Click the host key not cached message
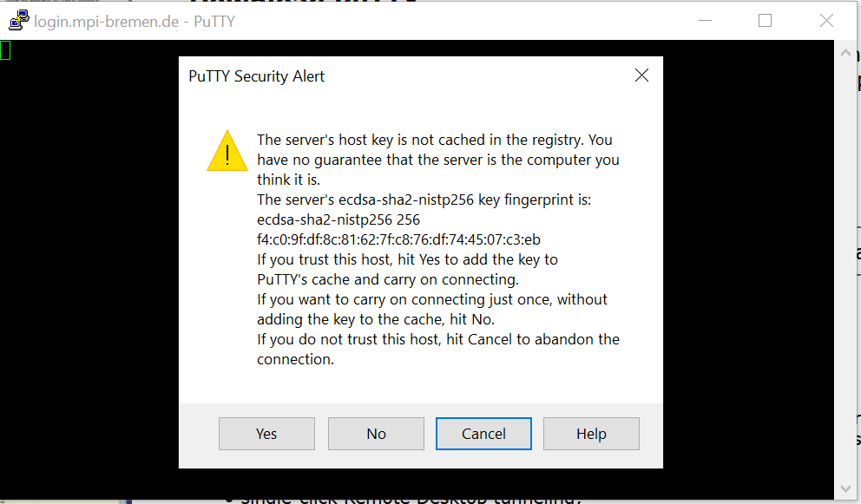This screenshot has height=504, width=861. coord(438,160)
